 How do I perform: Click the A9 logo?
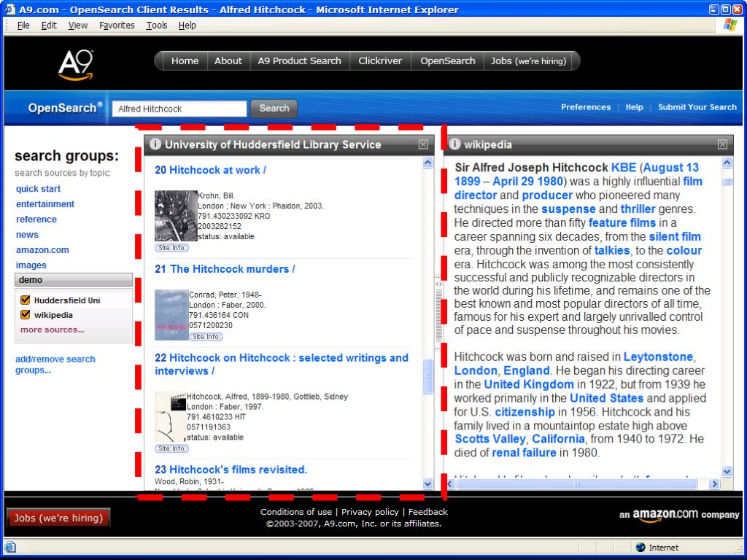75,65
